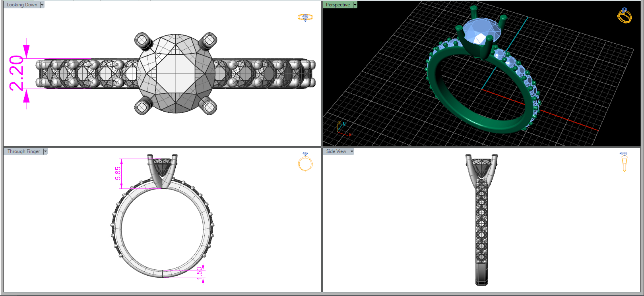Click the gold ring orientation icon in Perspective viewport
644x296 pixels.
624,15
